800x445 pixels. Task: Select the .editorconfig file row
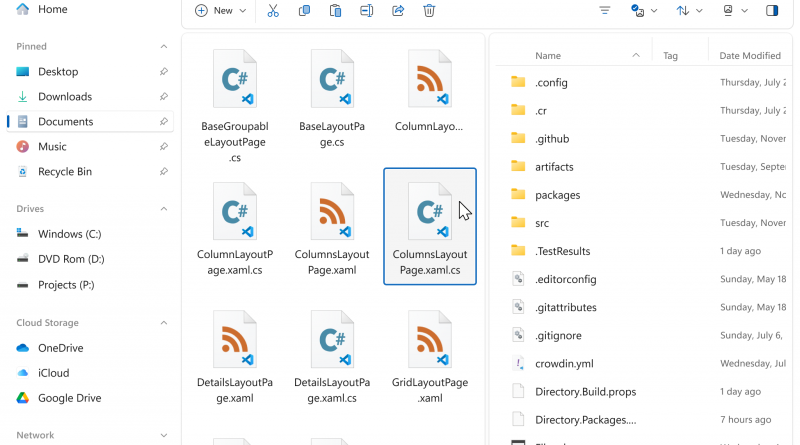(x=644, y=279)
